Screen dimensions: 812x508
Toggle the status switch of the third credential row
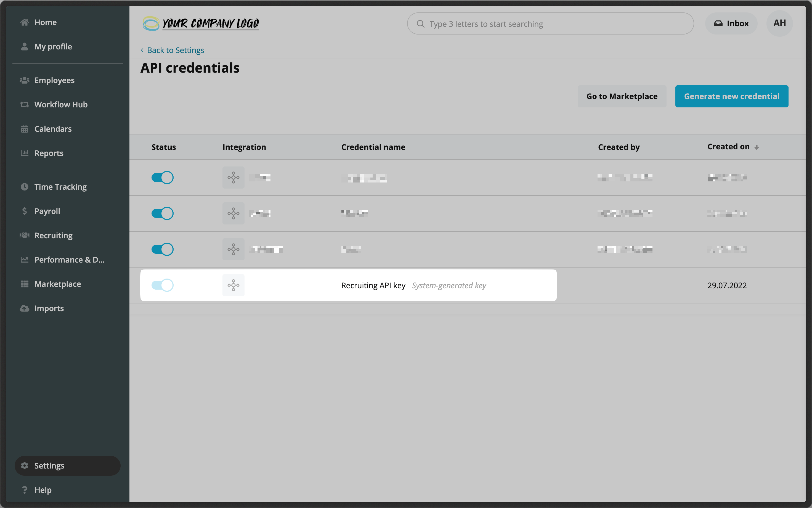click(163, 249)
